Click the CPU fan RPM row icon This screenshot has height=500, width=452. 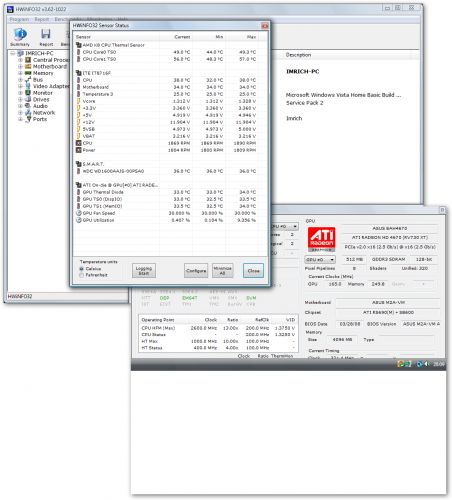coord(79,143)
